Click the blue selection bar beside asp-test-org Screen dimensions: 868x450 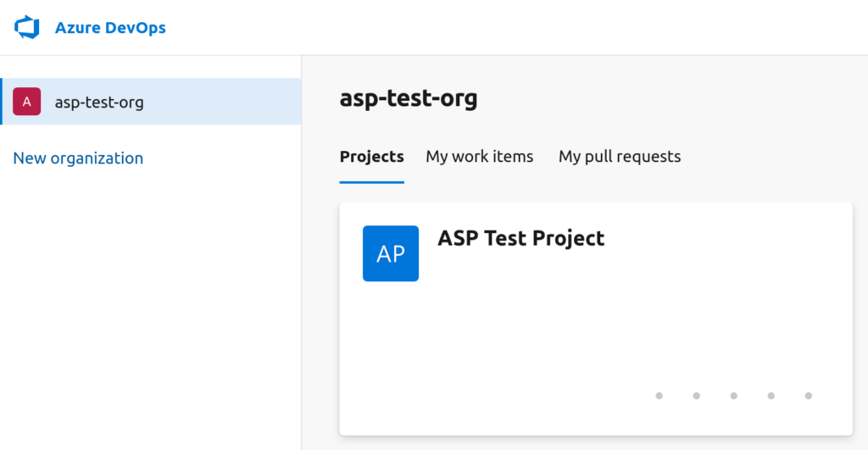click(1, 102)
